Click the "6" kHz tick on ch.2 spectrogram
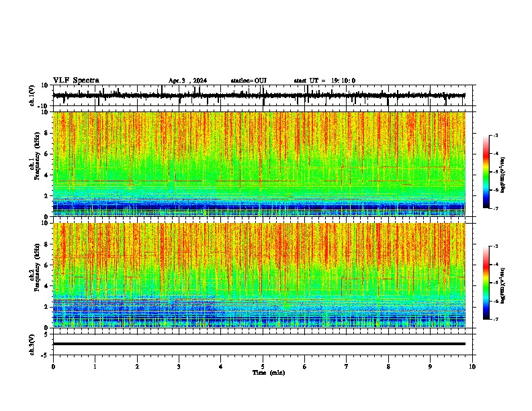Screen dimensions: 532x411 click(x=47, y=265)
